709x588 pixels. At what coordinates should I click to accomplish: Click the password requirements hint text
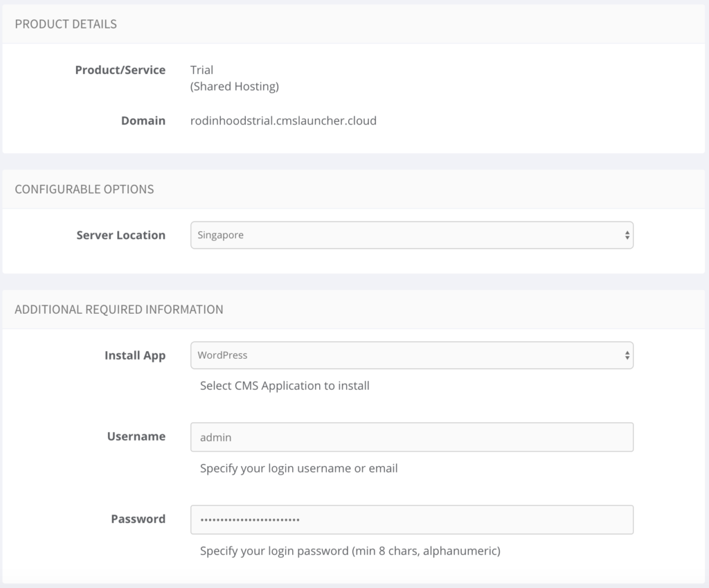point(350,551)
